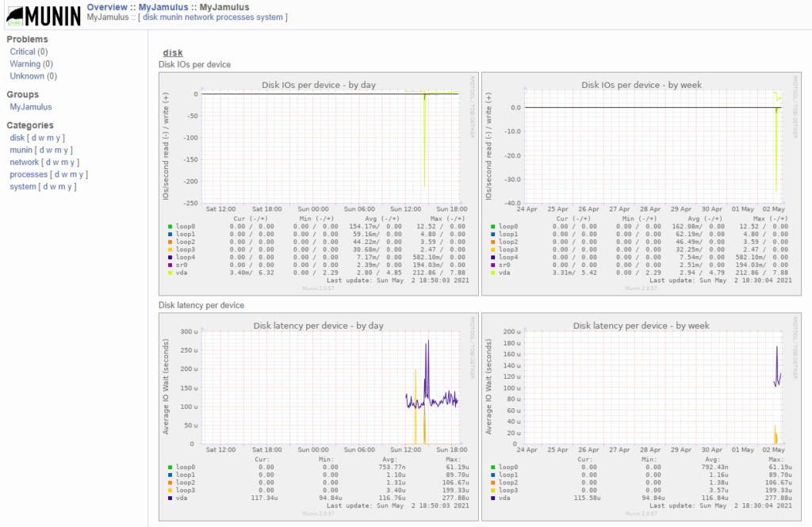Jump to network in the header category list
Viewport: 812px width, 527px height.
[199, 17]
